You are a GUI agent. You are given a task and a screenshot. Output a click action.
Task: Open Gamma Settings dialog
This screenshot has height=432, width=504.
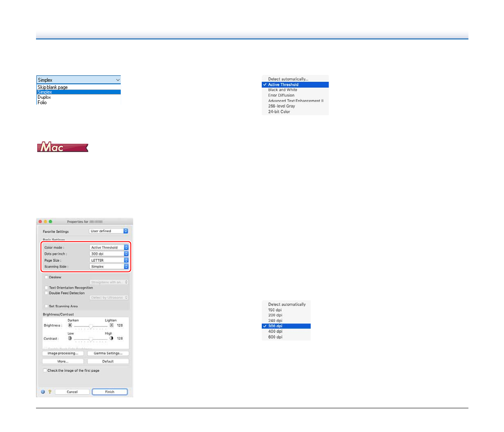coord(108,354)
